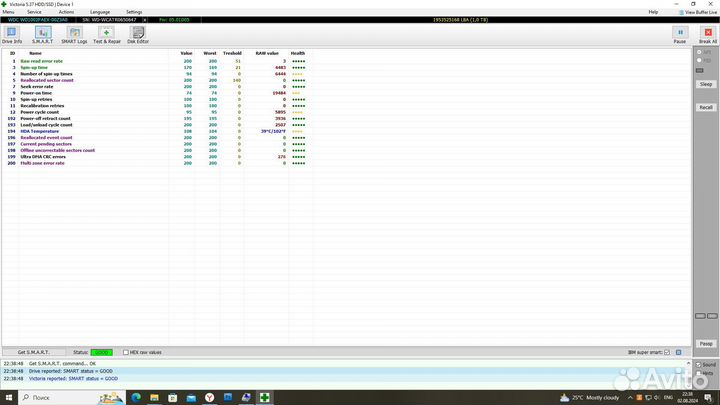Toggle IBM super smart checkbox
Screen dimensions: 720x405
(667, 352)
